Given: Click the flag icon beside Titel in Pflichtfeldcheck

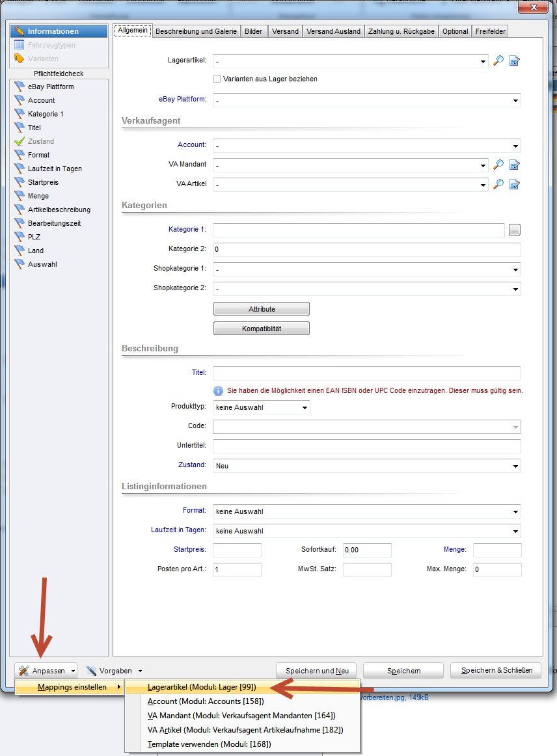Looking at the screenshot, I should coord(20,128).
